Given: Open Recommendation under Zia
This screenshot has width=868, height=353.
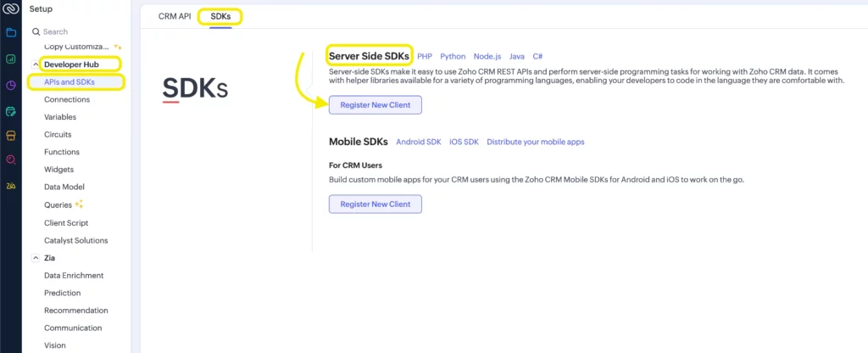Looking at the screenshot, I should 75,311.
